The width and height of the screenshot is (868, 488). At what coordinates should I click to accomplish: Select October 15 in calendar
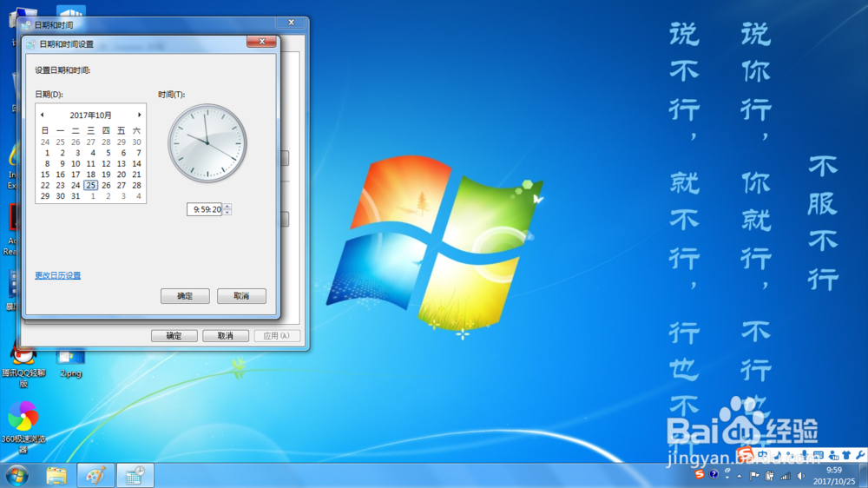pos(45,175)
